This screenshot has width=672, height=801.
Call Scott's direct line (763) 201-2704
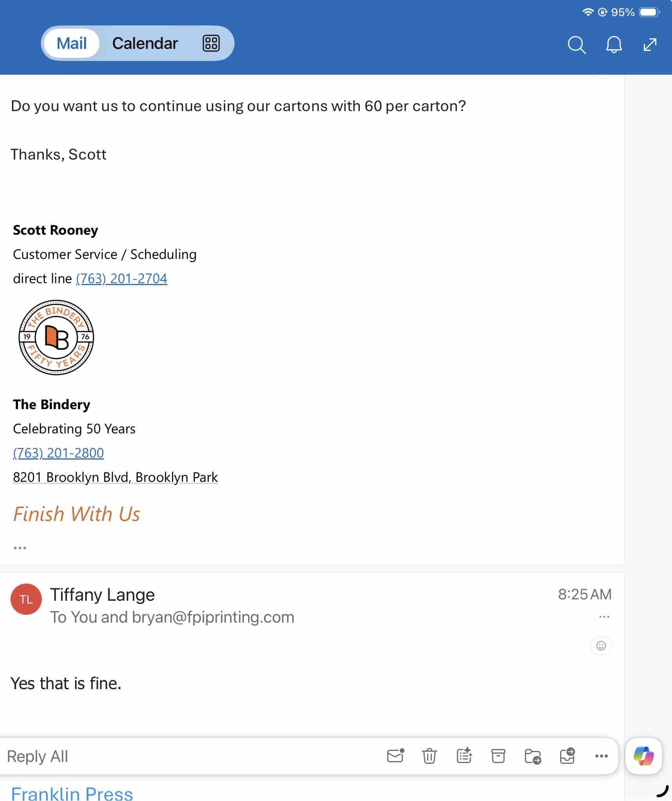pyautogui.click(x=122, y=278)
